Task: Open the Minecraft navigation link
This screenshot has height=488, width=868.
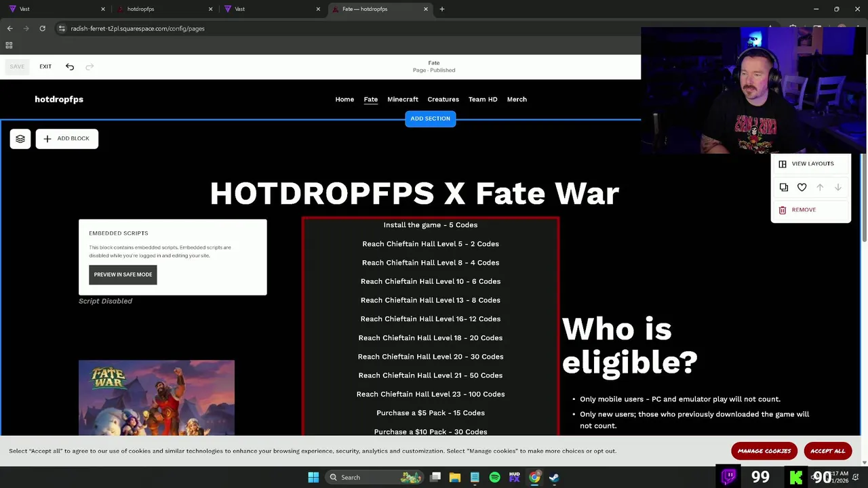Action: point(403,99)
